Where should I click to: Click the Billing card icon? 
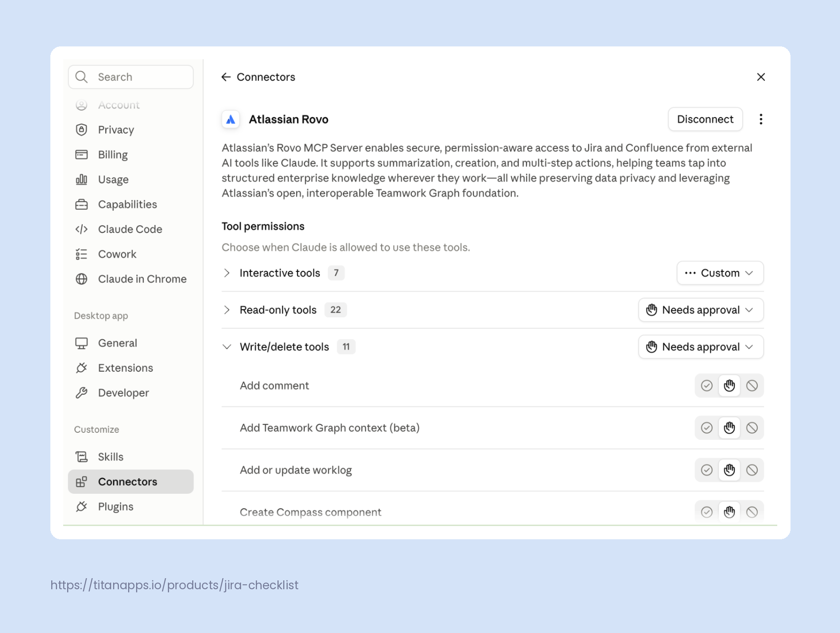point(81,155)
